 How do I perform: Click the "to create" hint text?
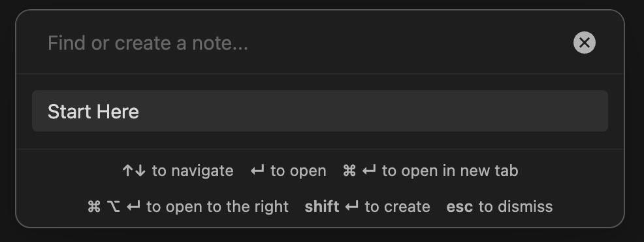tap(397, 207)
